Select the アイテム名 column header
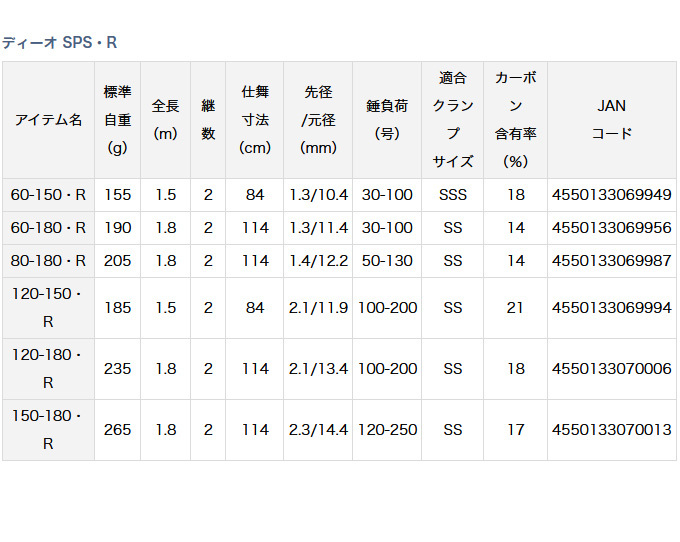Viewport: 680px width, 542px height. pyautogui.click(x=48, y=120)
